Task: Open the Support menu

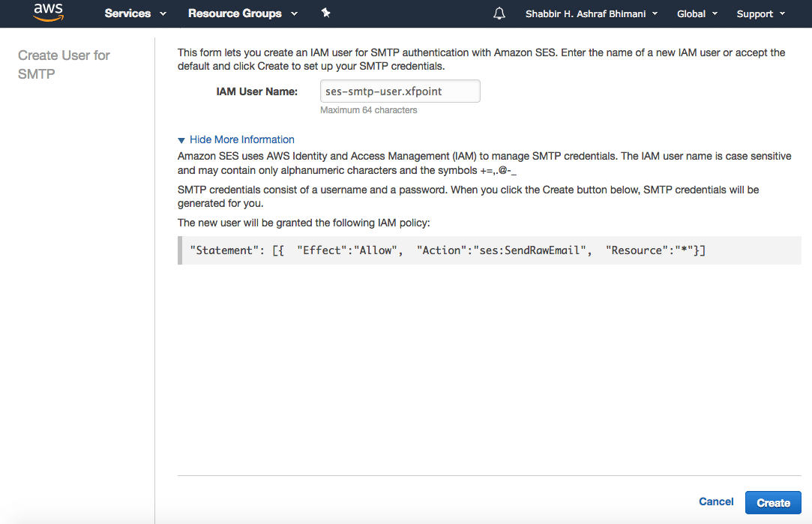Action: (x=761, y=14)
